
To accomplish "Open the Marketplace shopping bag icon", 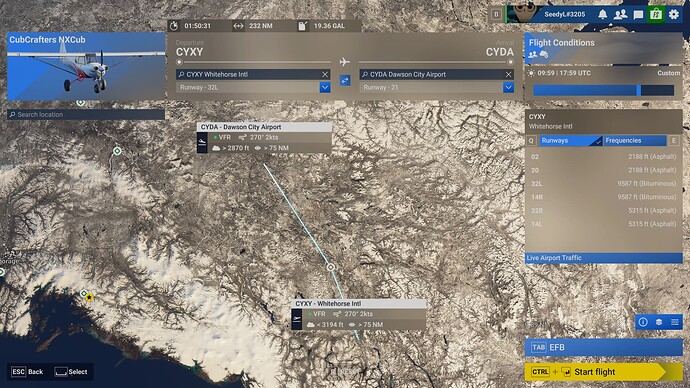I will pyautogui.click(x=656, y=14).
